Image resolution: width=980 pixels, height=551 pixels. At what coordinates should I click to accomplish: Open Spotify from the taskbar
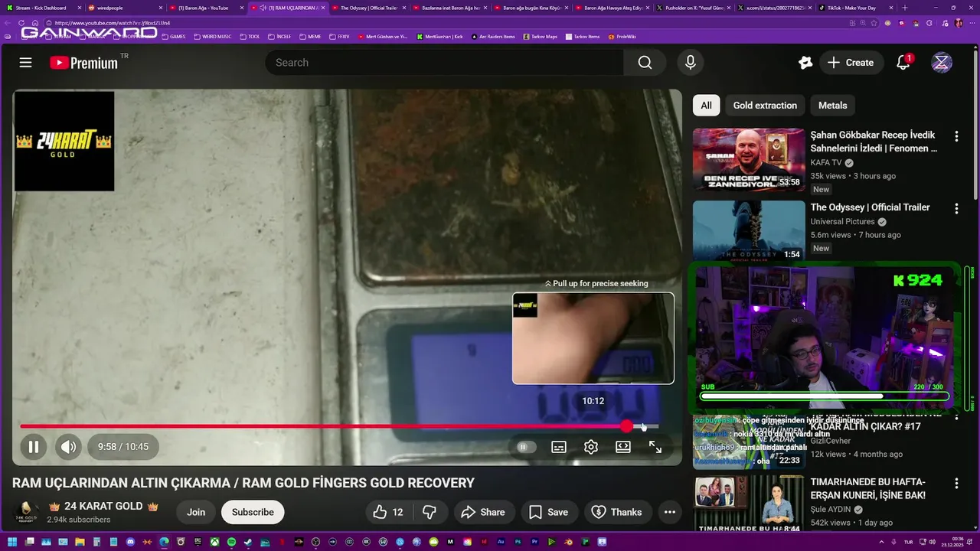(x=231, y=542)
